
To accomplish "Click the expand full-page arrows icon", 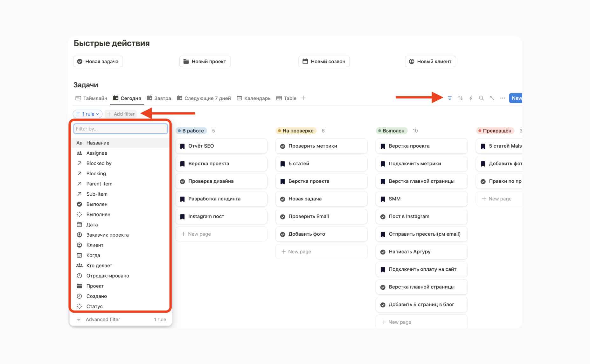I will point(492,98).
